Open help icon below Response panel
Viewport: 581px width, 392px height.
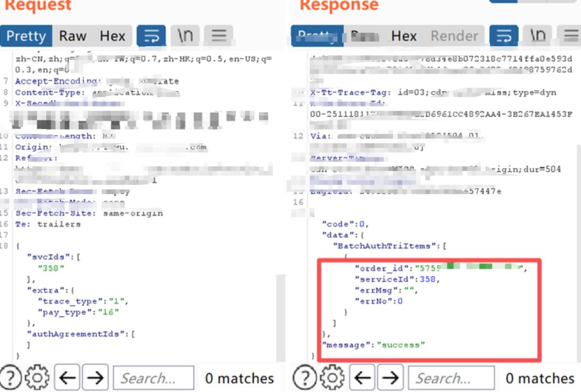(x=304, y=378)
